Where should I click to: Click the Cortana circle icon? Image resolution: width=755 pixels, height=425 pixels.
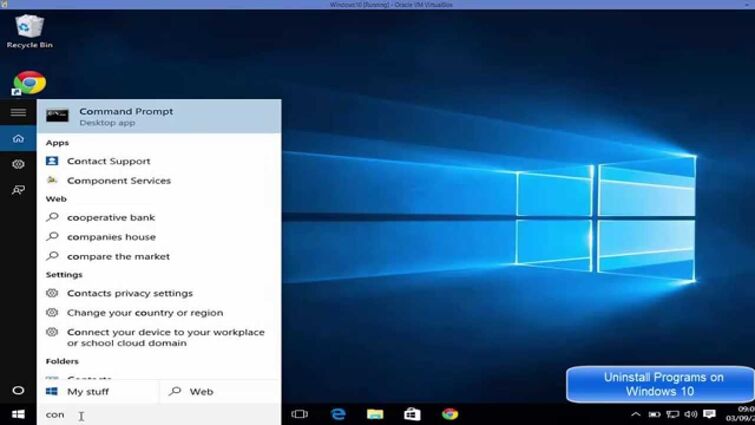coord(18,390)
